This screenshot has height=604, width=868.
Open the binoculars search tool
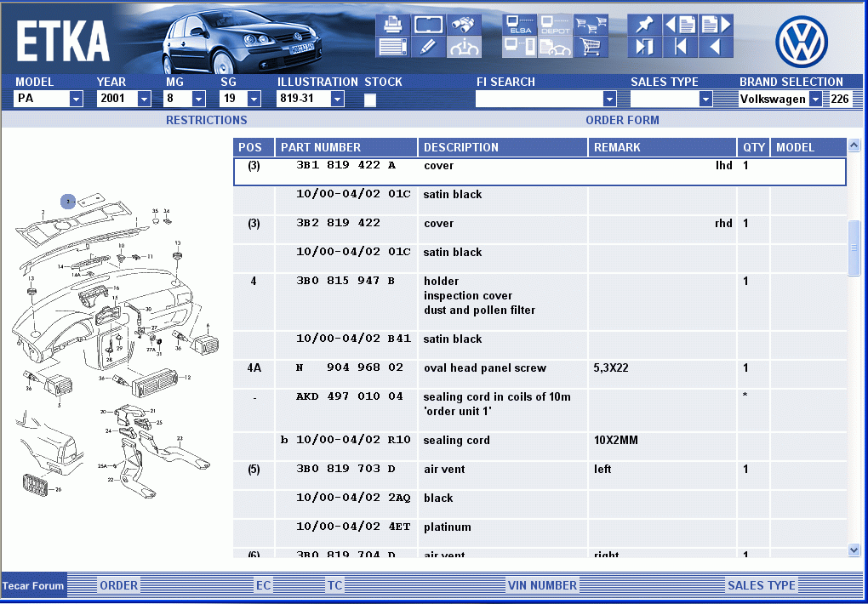[x=464, y=25]
